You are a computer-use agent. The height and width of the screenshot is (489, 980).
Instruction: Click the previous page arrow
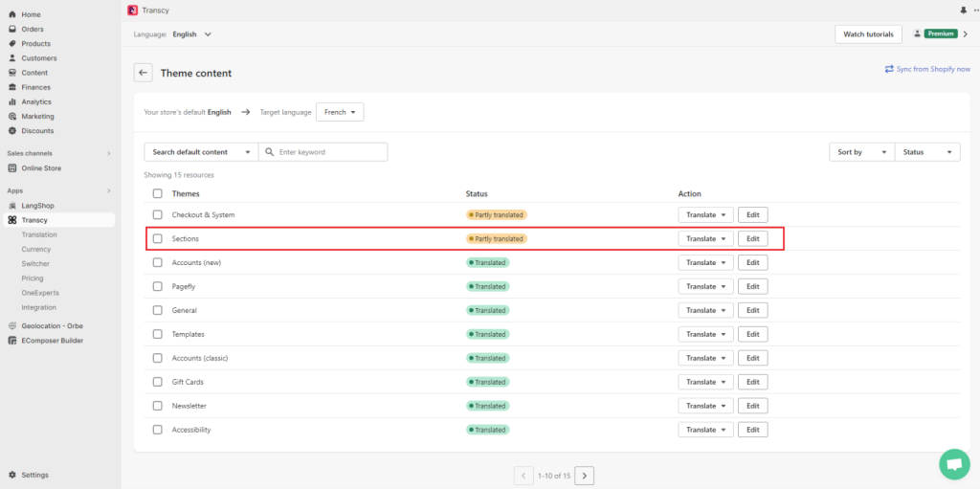523,476
